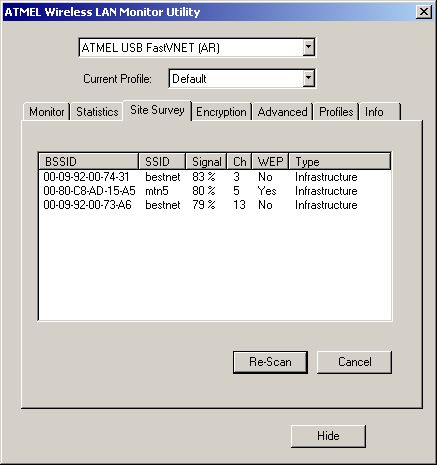Screen dimensions: 437x465
Task: Click the ATMEL USB FastVNET (AR) adapter field
Action: 197,48
